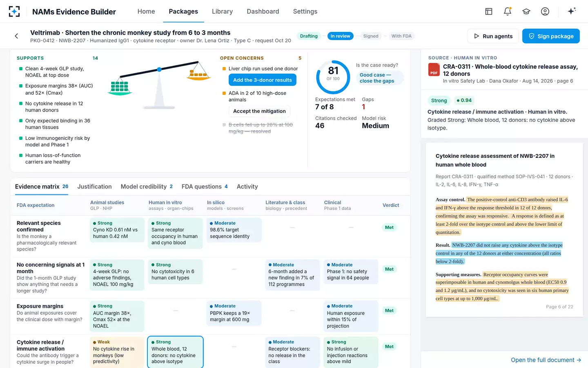Click the Run agents button
The height and width of the screenshot is (368, 588).
[493, 36]
